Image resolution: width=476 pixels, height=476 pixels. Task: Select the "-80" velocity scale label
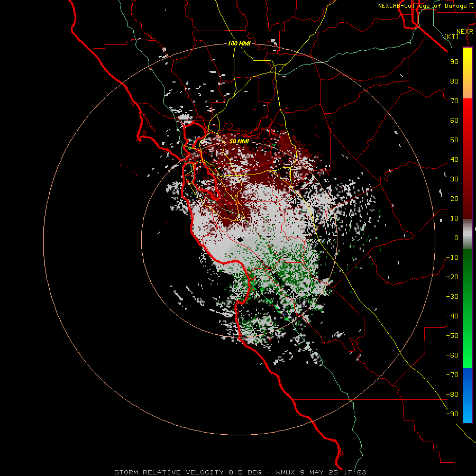pos(452,395)
